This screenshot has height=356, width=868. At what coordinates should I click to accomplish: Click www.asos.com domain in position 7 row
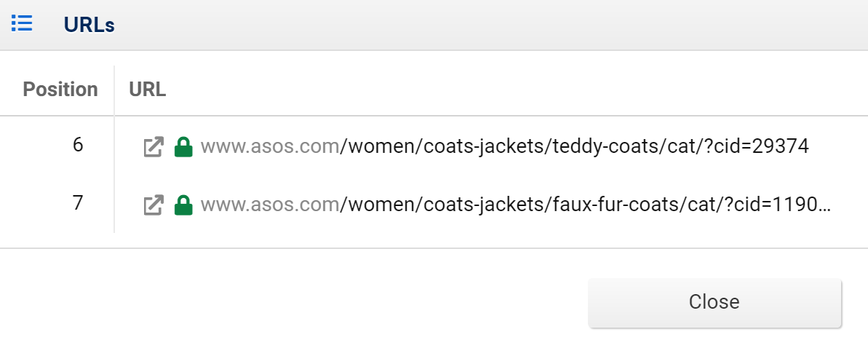pos(270,205)
